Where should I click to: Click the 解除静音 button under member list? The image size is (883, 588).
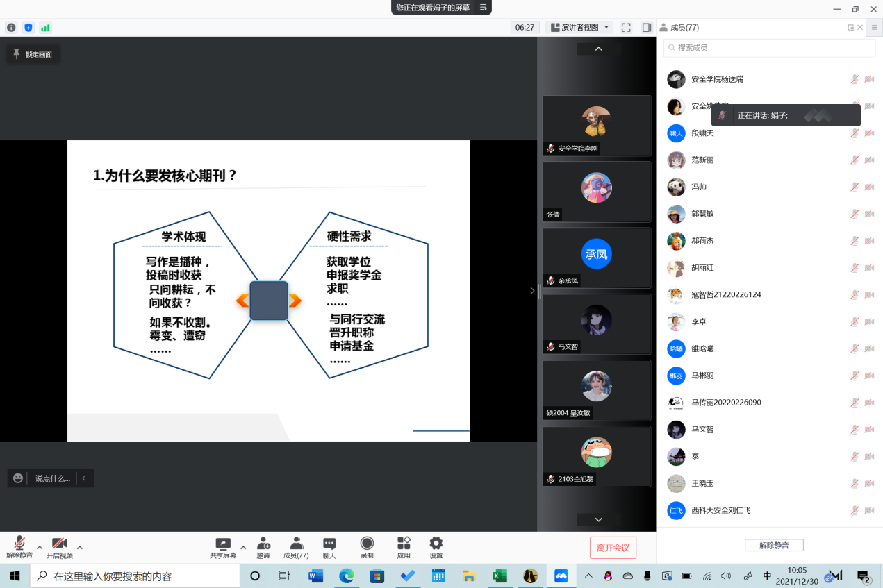click(774, 546)
